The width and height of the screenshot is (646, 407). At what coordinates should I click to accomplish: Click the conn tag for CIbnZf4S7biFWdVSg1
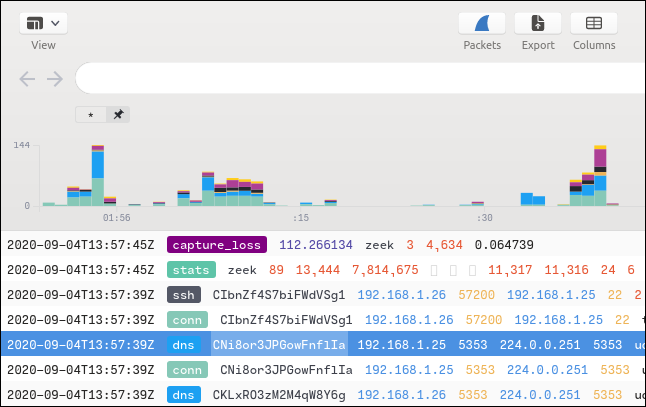click(187, 320)
